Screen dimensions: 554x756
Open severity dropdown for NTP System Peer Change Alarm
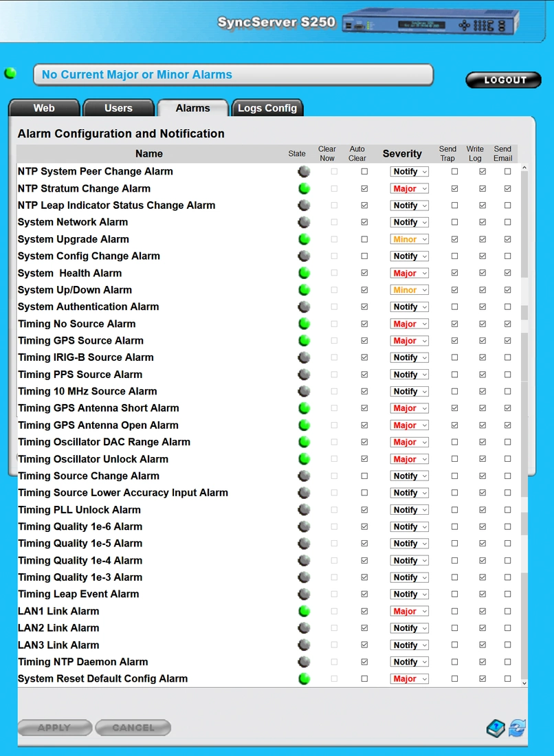410,172
